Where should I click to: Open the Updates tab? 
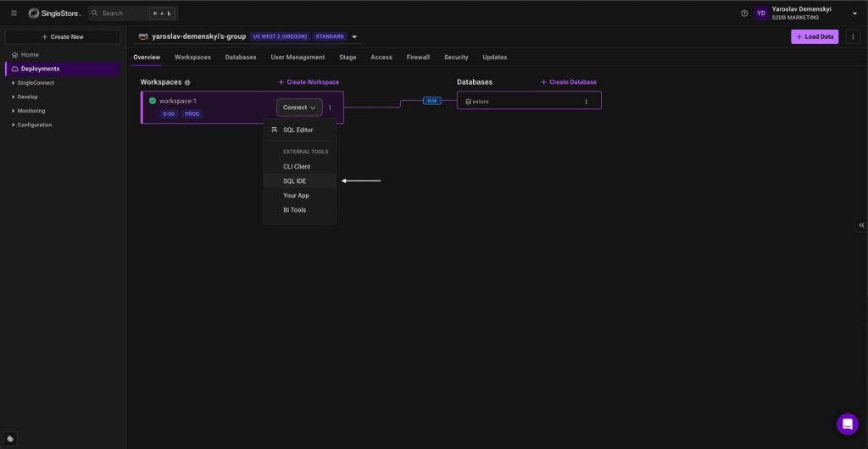[x=495, y=57]
